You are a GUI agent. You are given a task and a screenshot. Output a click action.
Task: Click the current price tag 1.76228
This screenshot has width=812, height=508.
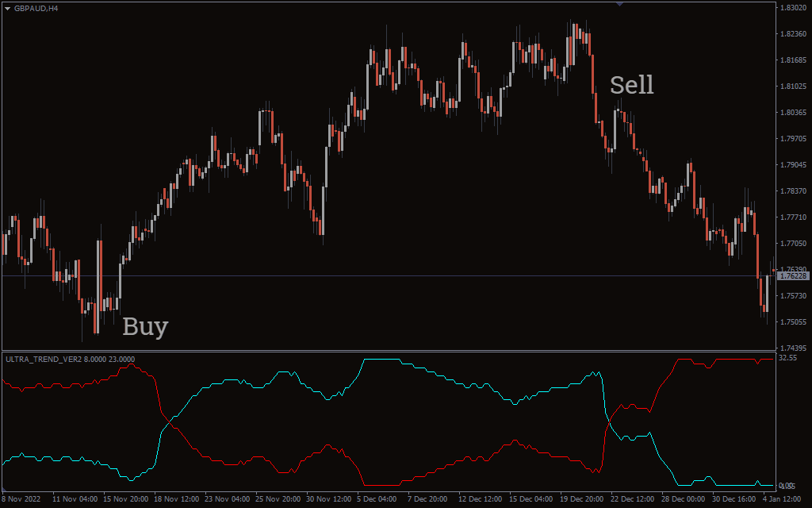[x=793, y=275]
